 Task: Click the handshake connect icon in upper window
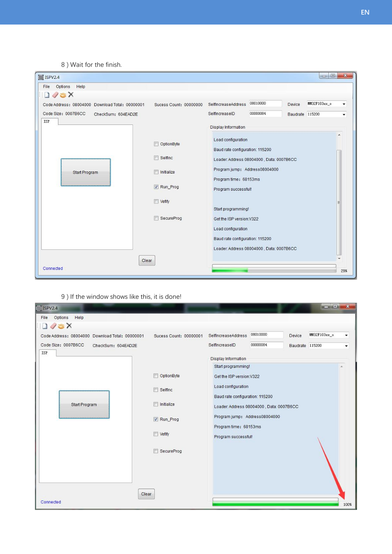point(63,95)
